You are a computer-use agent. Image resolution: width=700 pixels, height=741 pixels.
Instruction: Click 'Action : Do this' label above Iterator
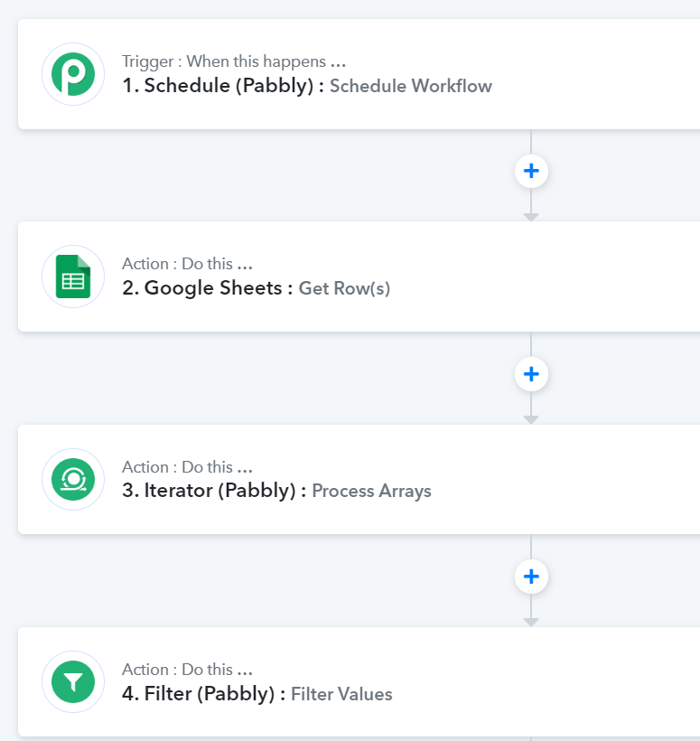point(187,467)
